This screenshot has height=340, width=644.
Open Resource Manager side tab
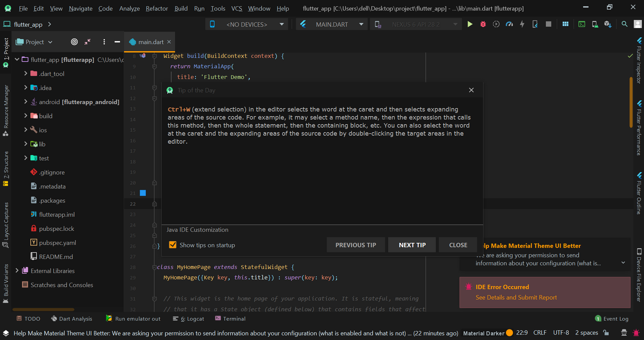6,111
